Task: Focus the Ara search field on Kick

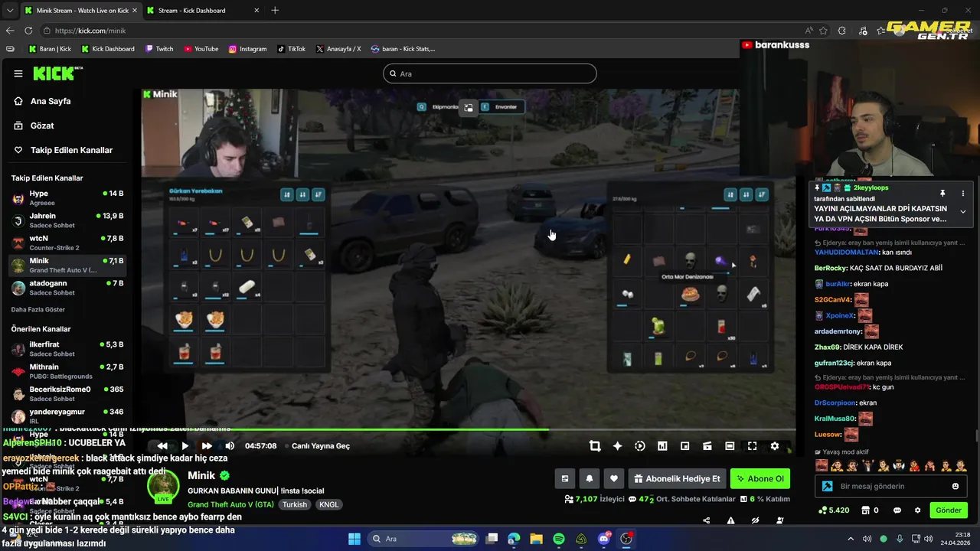Action: pyautogui.click(x=490, y=73)
